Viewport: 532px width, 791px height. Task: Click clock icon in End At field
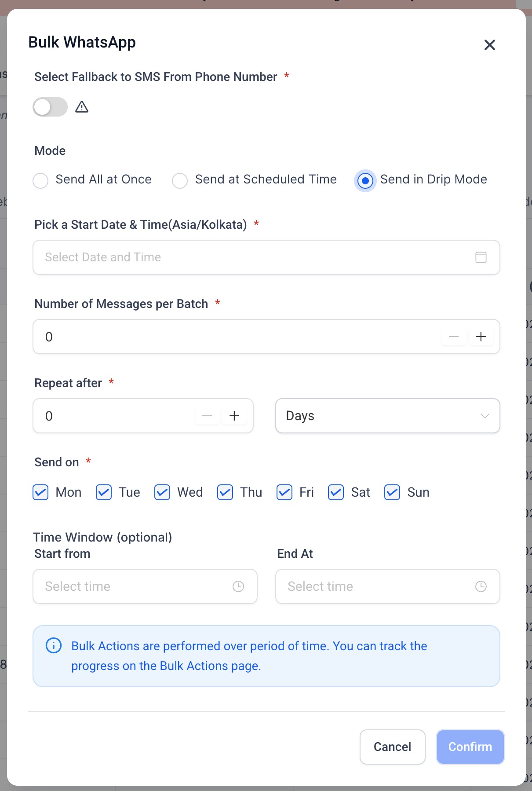(x=481, y=586)
